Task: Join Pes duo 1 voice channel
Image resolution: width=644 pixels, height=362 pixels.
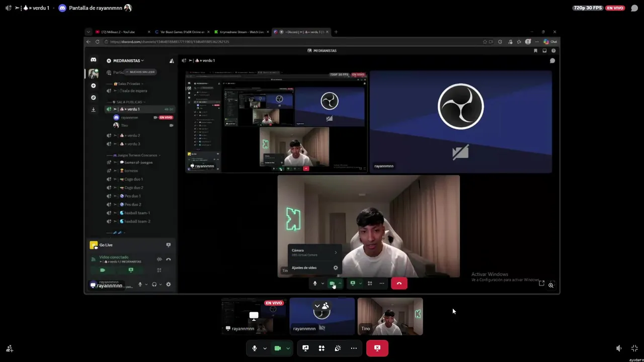Action: pyautogui.click(x=140, y=196)
